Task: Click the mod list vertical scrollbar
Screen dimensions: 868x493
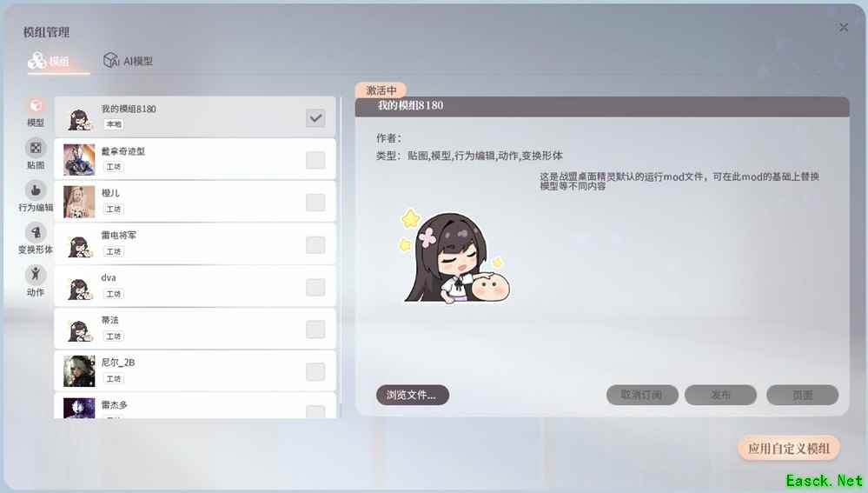Action: click(341, 257)
